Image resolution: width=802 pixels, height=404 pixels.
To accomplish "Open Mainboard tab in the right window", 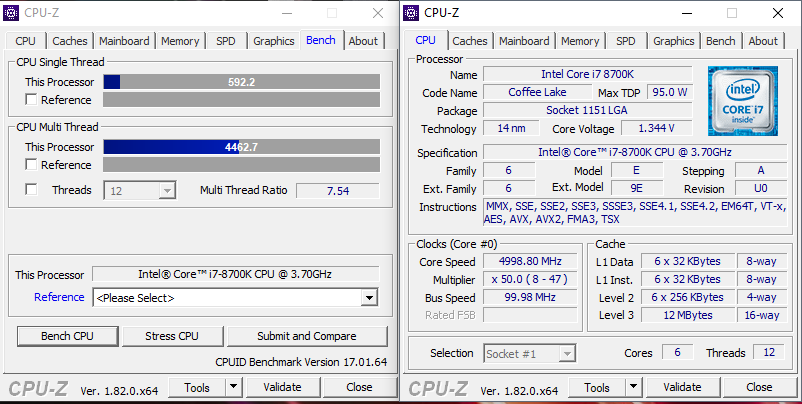I will [524, 41].
